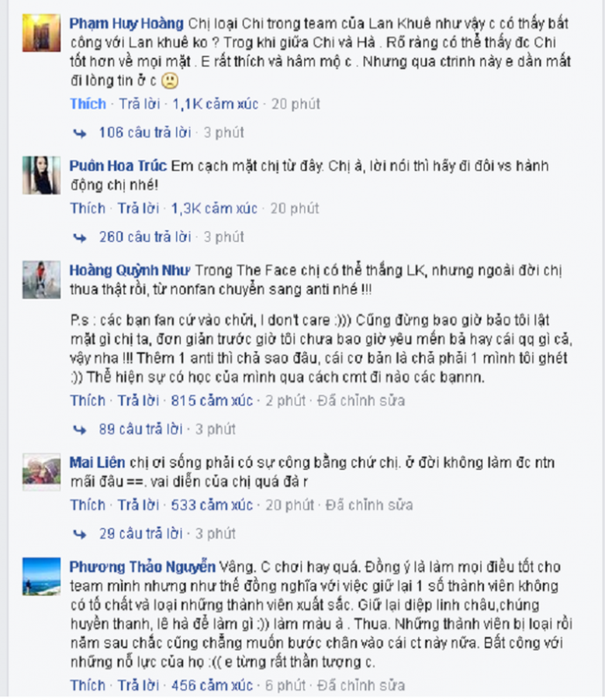Image resolution: width=605 pixels, height=700 pixels.
Task: Open Hoàng Quỳnh Như's avatar thumbnail
Action: point(42,280)
